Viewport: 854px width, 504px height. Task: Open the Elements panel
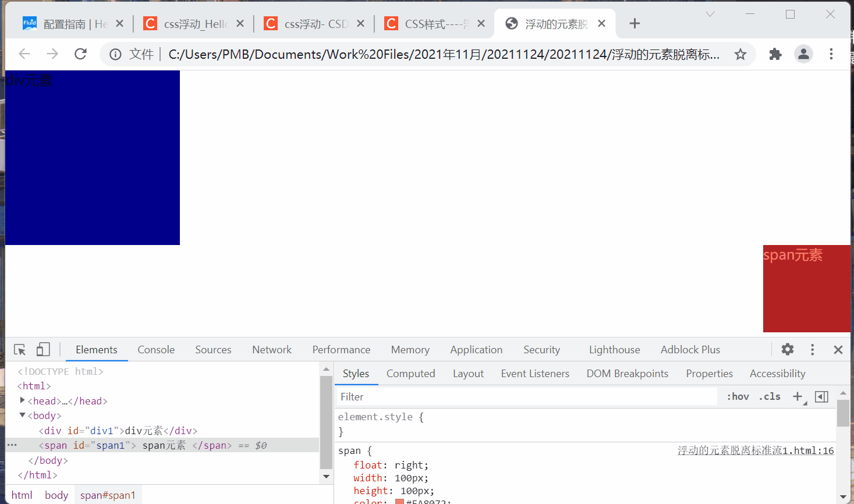tap(97, 350)
